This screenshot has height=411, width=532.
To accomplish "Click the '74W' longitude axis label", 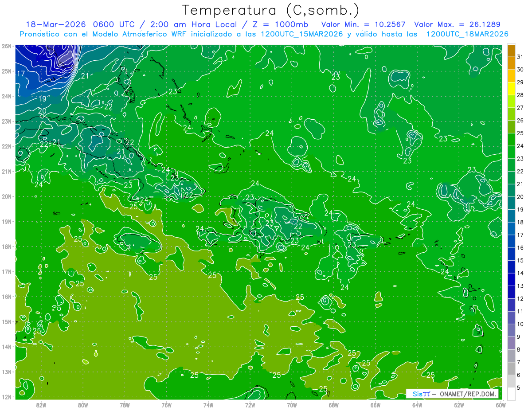I will click(208, 405).
